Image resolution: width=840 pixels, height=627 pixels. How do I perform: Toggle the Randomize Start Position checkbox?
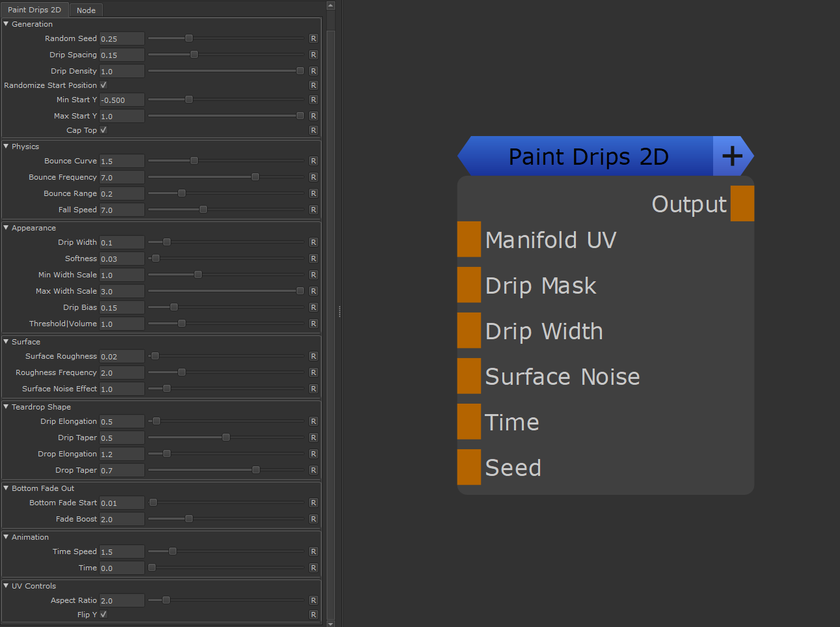pos(103,85)
